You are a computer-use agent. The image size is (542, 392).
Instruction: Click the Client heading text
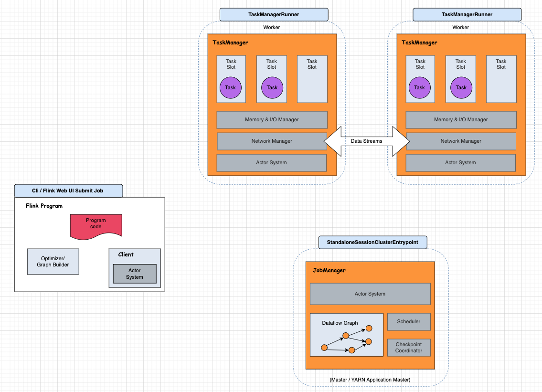coord(126,254)
